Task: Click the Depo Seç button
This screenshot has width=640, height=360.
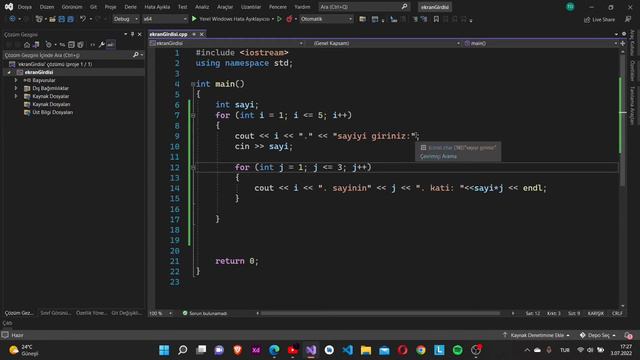Action: 598,335
